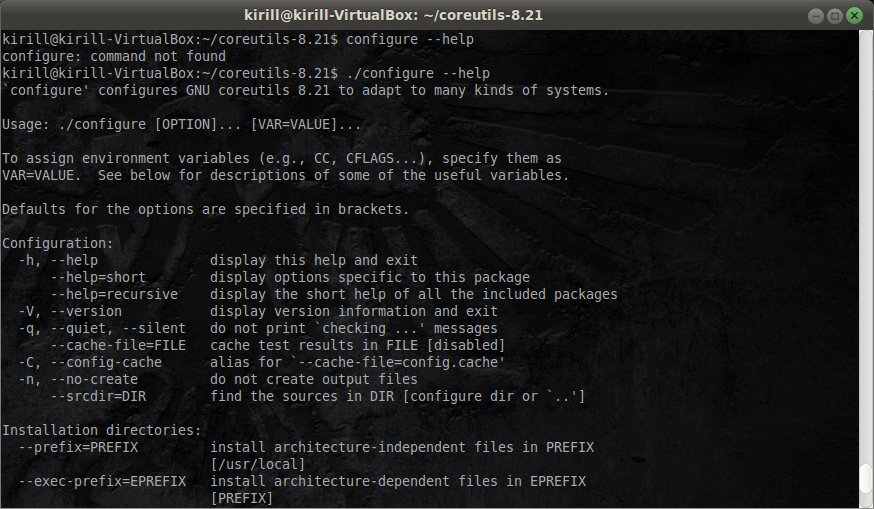Click the 'VAR=VALUE. See below' line
874x509 pixels.
(285, 175)
